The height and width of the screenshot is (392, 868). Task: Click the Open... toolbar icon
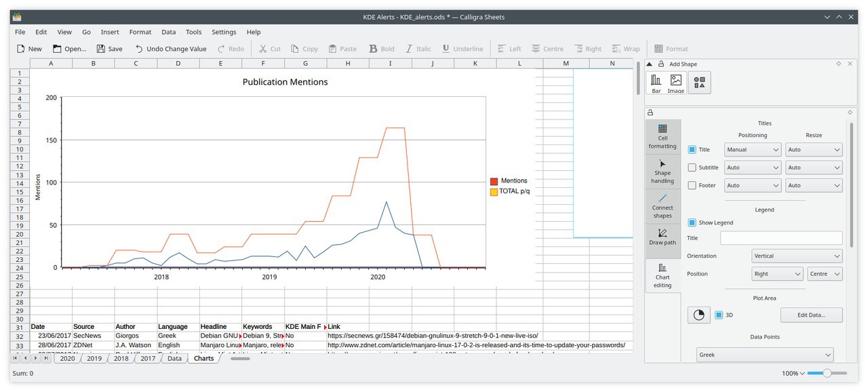pyautogui.click(x=57, y=49)
